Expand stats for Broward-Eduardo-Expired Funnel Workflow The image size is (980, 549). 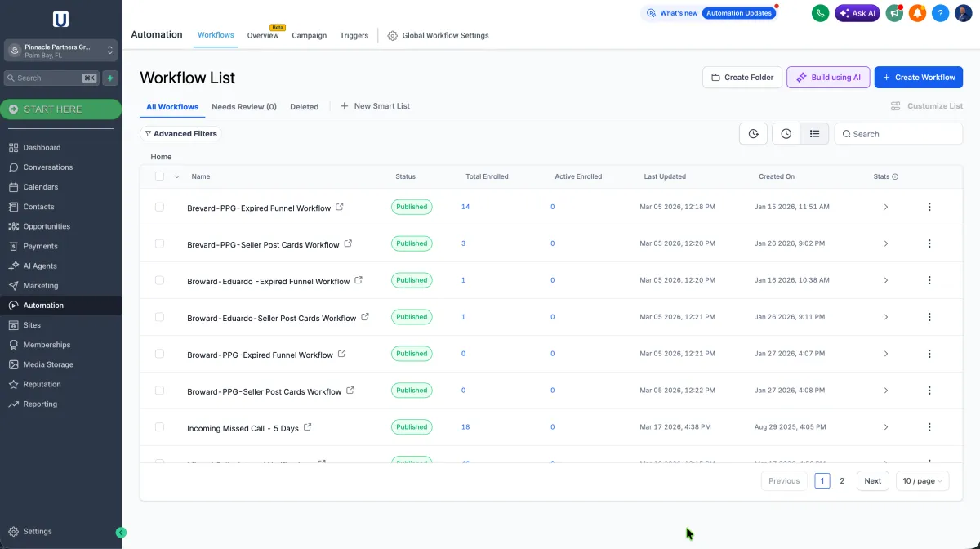click(x=886, y=280)
